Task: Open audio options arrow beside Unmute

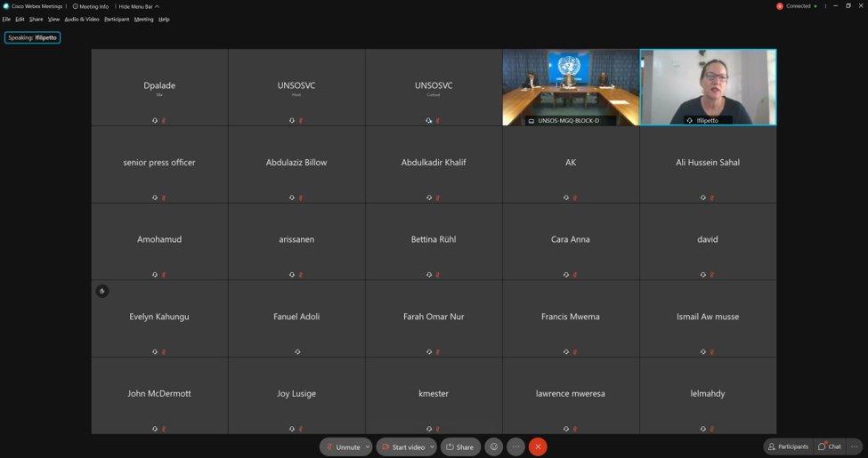Action: tap(368, 446)
